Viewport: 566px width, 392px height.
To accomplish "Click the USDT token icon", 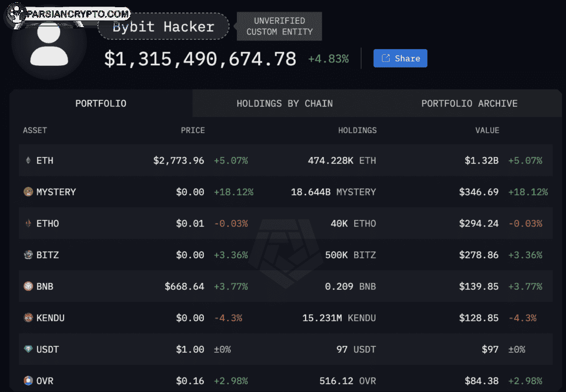I will 28,349.
